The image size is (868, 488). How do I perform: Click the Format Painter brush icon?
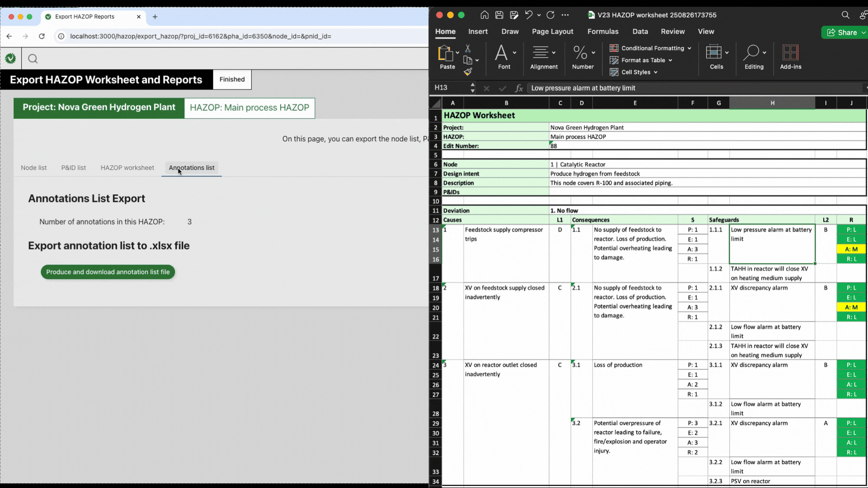pos(468,72)
